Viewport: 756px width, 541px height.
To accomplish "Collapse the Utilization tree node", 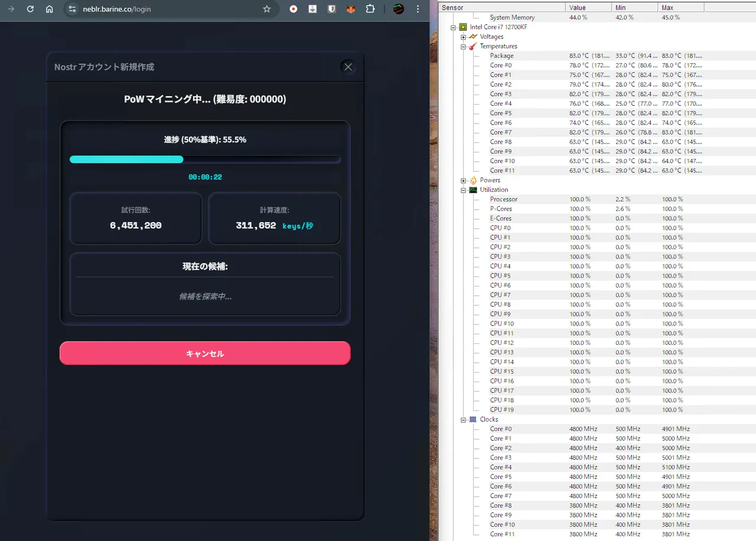I will [x=464, y=190].
